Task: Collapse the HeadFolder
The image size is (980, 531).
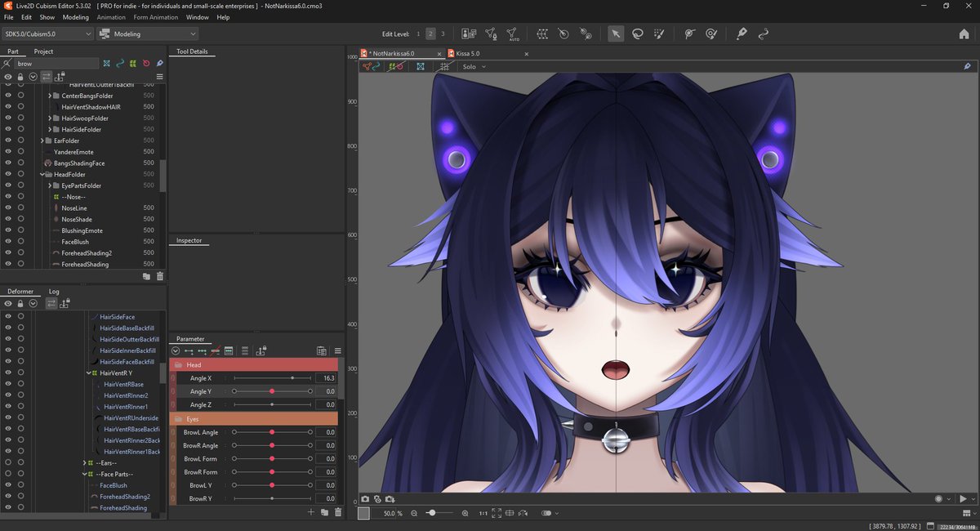Action: 42,174
